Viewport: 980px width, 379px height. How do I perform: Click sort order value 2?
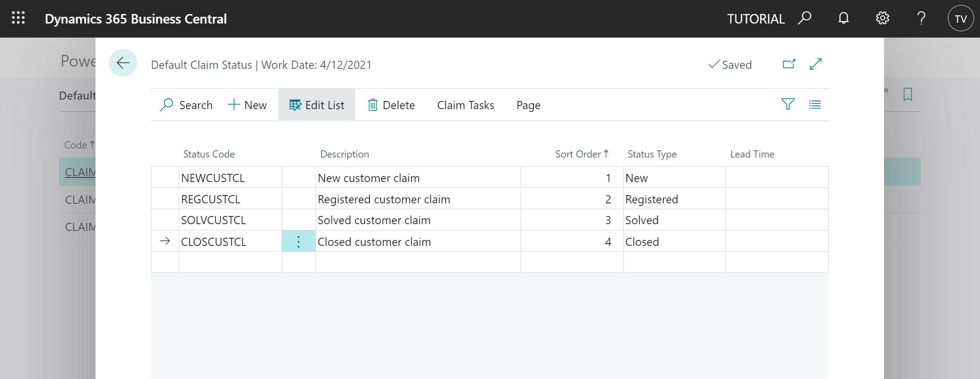572,199
